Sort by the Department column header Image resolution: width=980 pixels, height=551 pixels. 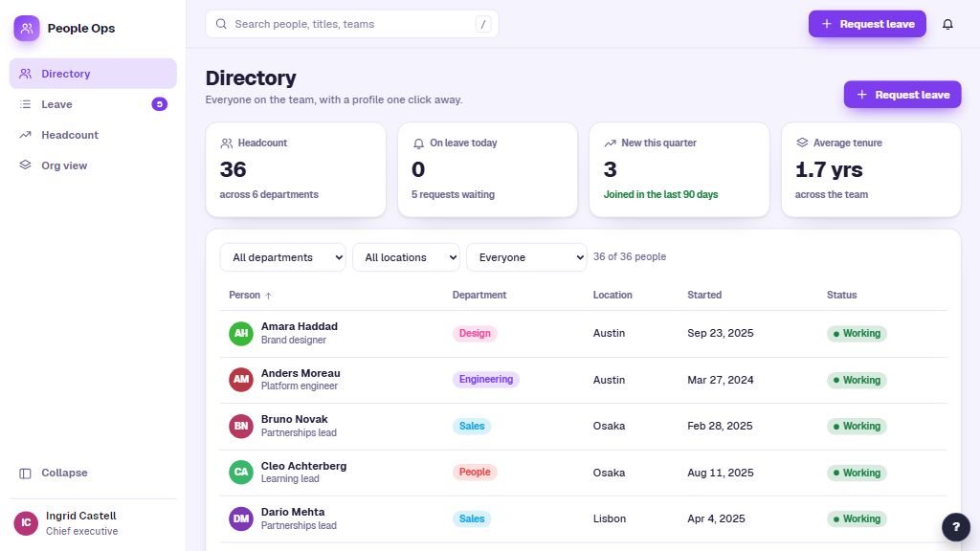[x=479, y=295]
